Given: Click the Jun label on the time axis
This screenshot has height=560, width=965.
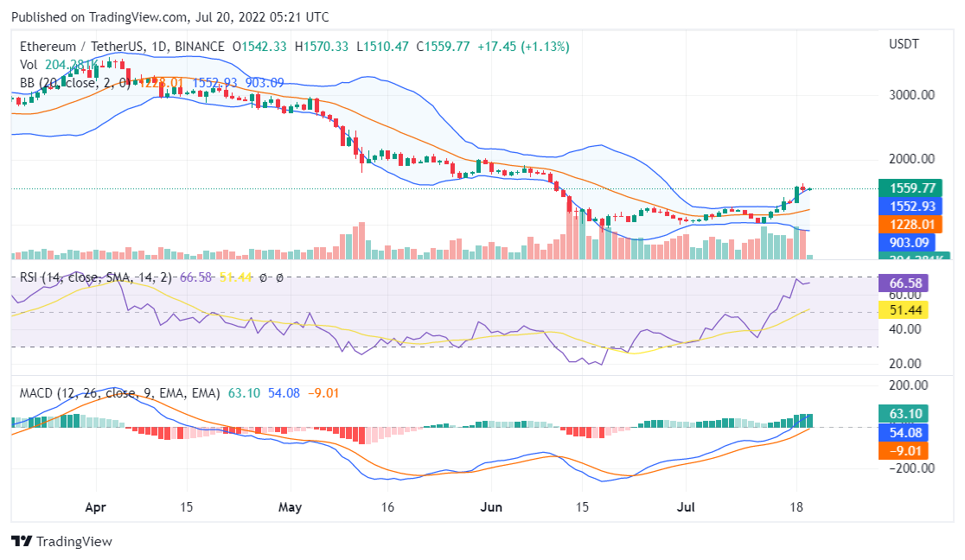Looking at the screenshot, I should (x=491, y=506).
